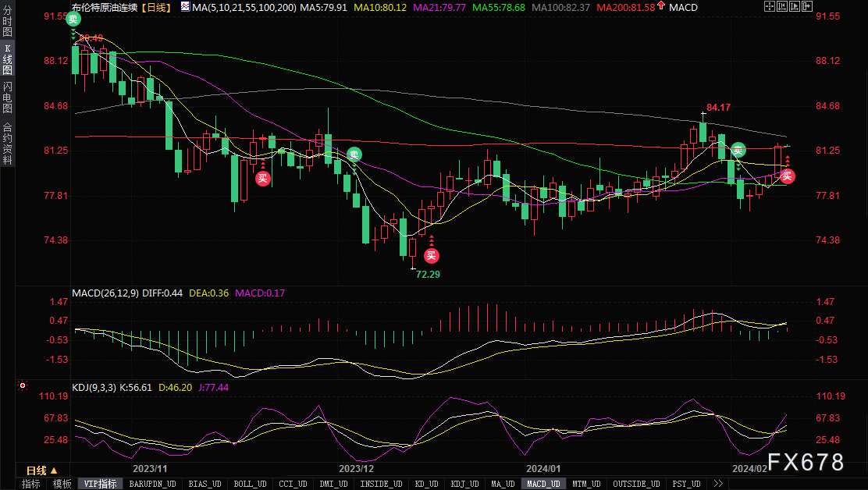Select the BOLL_UD indicator tab
The height and width of the screenshot is (490, 868).
tap(250, 484)
